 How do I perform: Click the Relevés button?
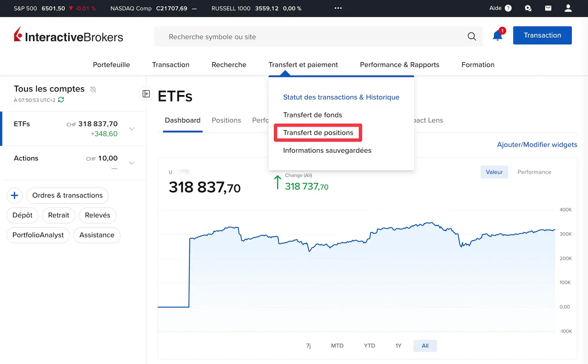(x=98, y=215)
